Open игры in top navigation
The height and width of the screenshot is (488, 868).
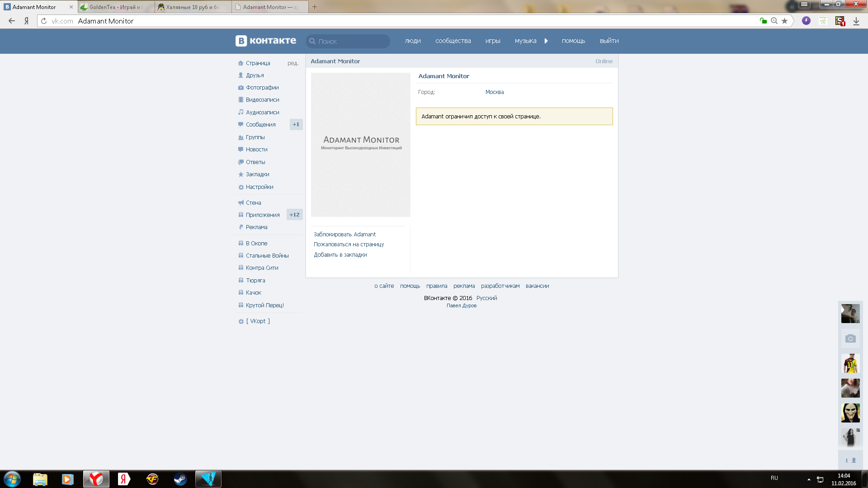point(493,41)
